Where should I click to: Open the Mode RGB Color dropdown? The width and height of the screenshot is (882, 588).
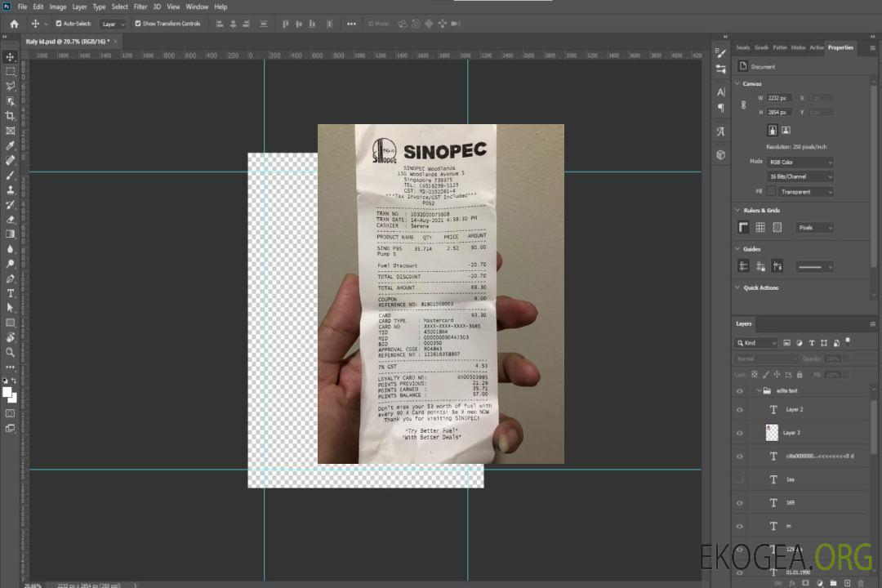[800, 162]
